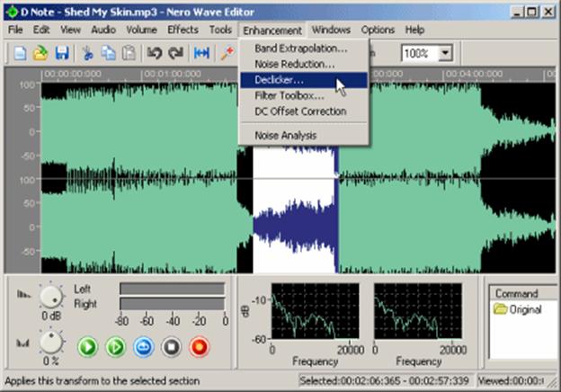Click the Original folder icon in Command list
Screen dimensions: 561x392
coord(500,309)
